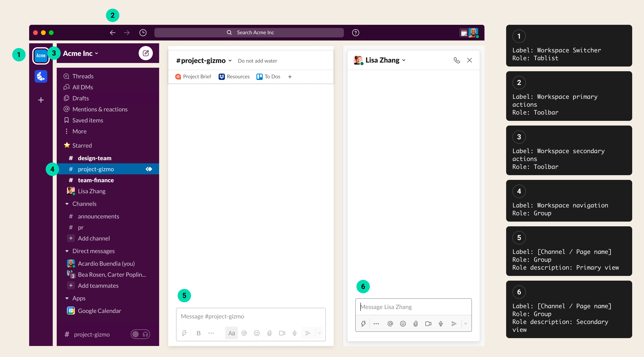Start a call with Lisa Zhang via phone icon
The image size is (644, 357).
click(x=457, y=60)
